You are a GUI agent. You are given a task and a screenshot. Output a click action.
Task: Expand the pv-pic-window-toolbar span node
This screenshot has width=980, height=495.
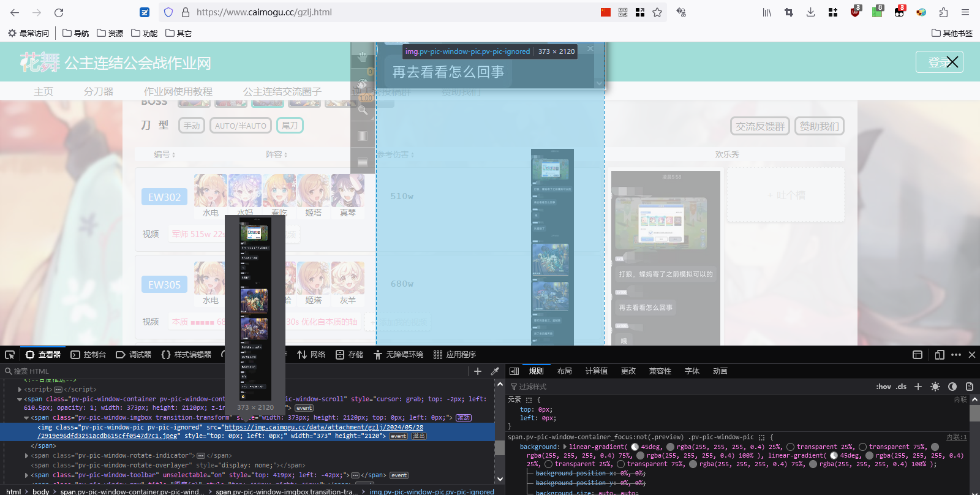coord(26,475)
